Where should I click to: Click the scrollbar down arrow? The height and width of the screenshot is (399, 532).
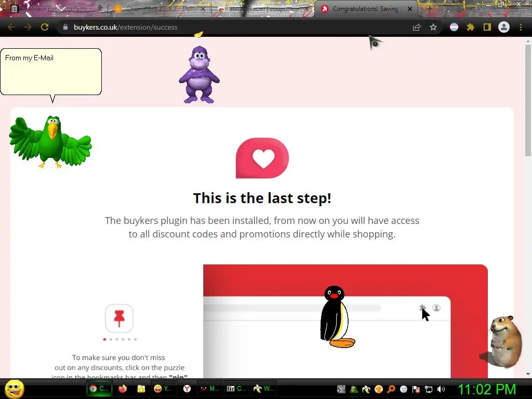pyautogui.click(x=528, y=374)
